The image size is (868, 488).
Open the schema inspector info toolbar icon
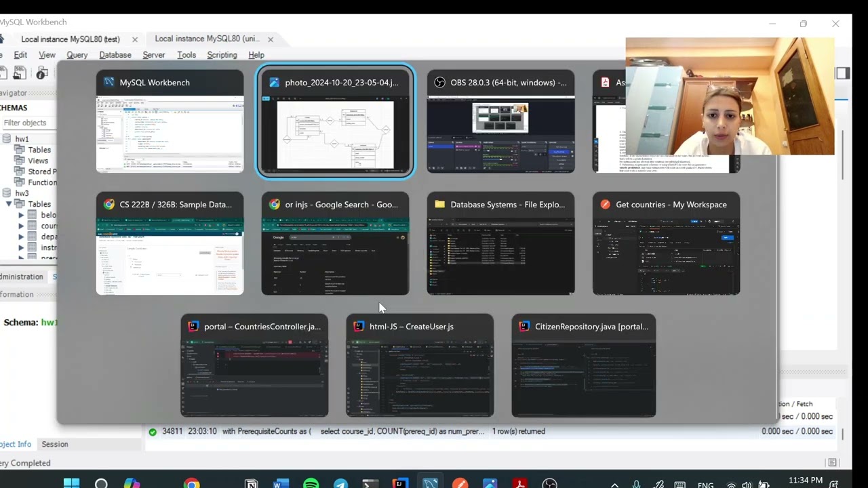point(42,73)
